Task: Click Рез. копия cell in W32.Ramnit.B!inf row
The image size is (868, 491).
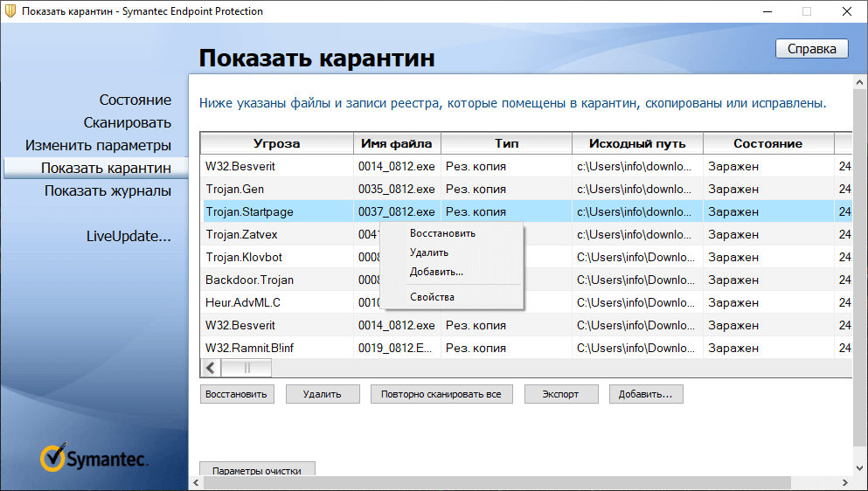Action: click(506, 348)
